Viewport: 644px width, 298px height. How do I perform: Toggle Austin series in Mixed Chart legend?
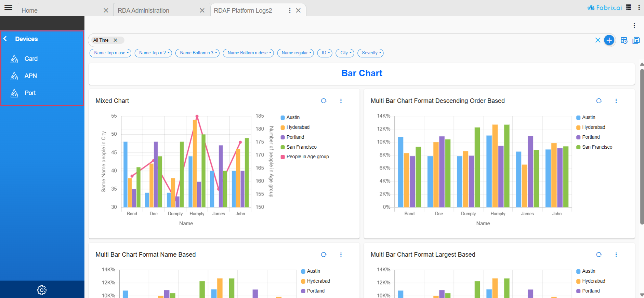(x=293, y=117)
